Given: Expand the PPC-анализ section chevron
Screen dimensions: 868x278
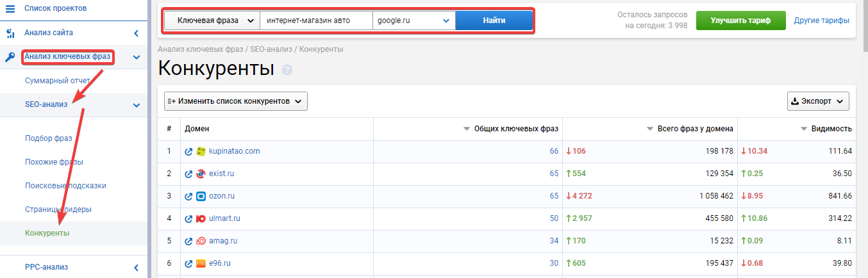Looking at the screenshot, I should [136, 267].
